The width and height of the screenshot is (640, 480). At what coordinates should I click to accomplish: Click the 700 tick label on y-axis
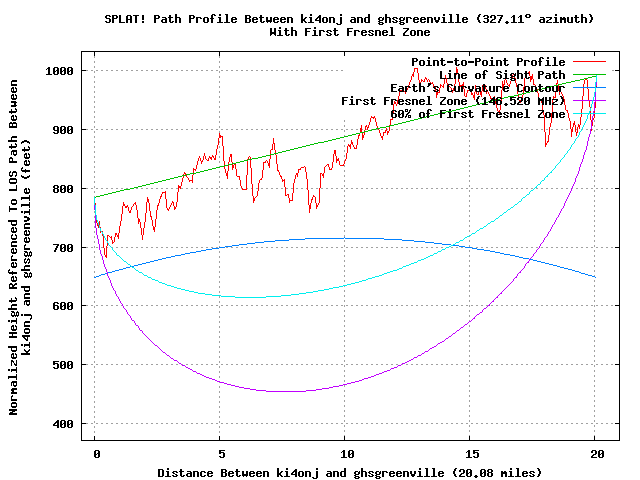click(x=64, y=247)
